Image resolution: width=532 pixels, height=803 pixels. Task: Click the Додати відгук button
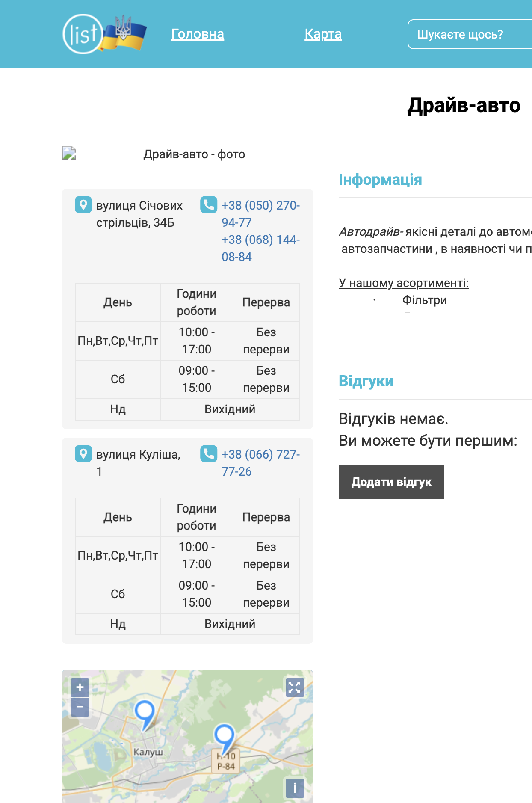pyautogui.click(x=391, y=482)
